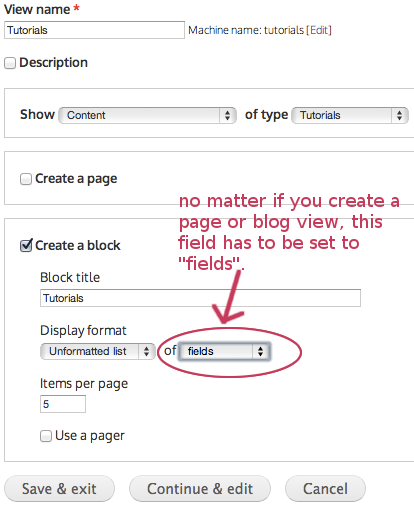Screen dimensions: 414x505
Task: Check the Create a page checkbox
Action: pyautogui.click(x=26, y=179)
